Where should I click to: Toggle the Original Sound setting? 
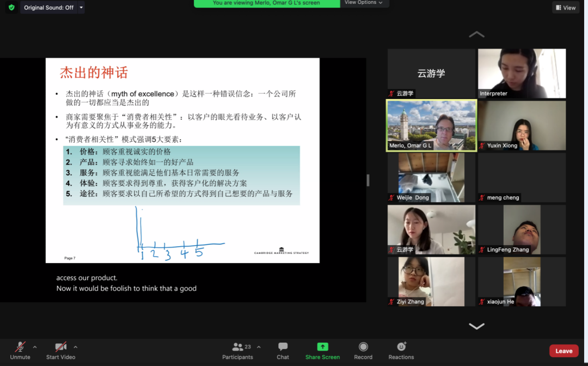[x=49, y=8]
